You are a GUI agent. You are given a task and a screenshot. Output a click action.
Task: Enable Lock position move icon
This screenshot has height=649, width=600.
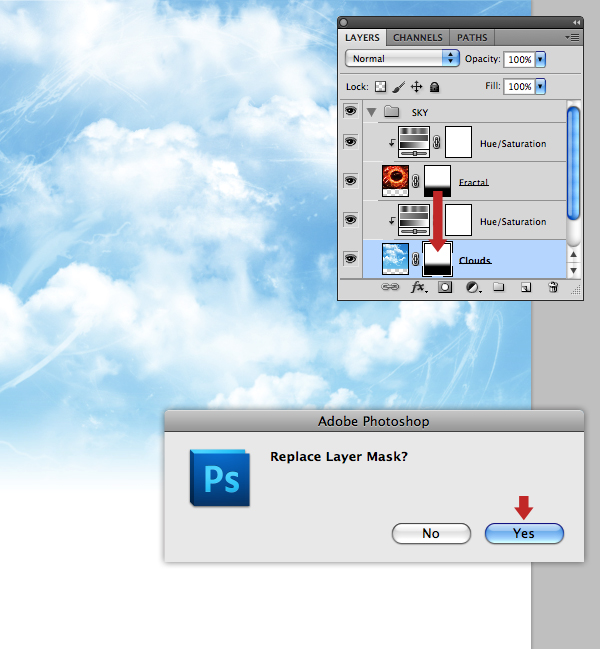tap(416, 87)
